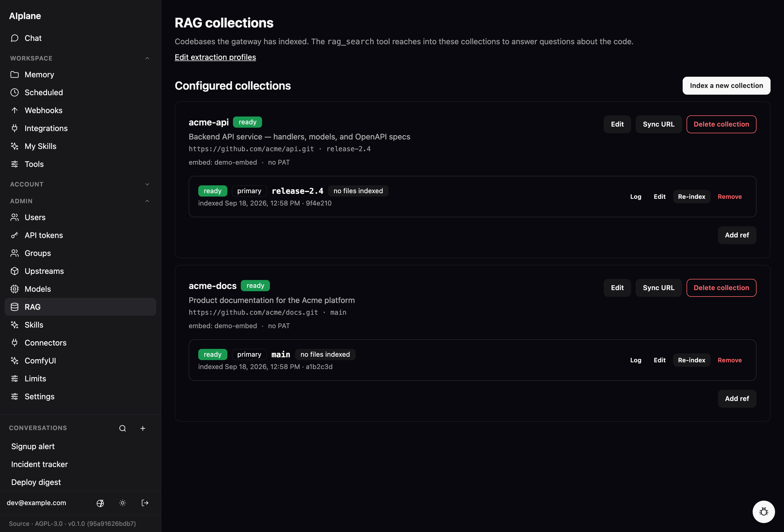
Task: Edit the main ref
Action: coord(659,360)
